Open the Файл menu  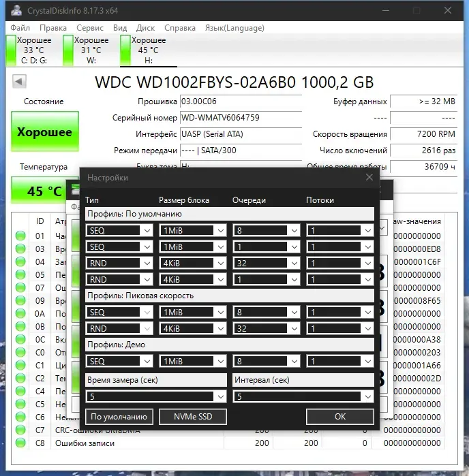click(x=20, y=28)
